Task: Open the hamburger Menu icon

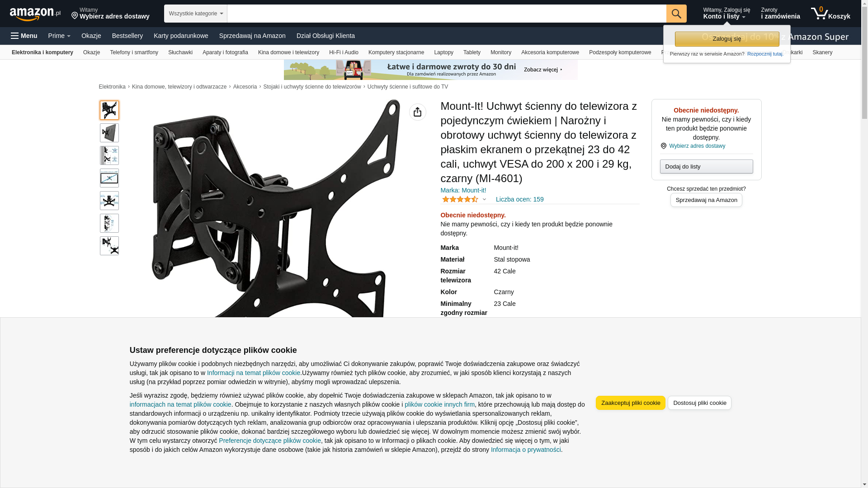Action: pyautogui.click(x=24, y=36)
